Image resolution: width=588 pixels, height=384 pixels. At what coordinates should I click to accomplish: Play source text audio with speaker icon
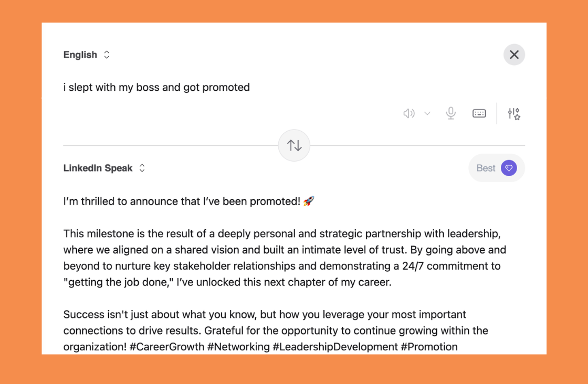pyautogui.click(x=408, y=113)
